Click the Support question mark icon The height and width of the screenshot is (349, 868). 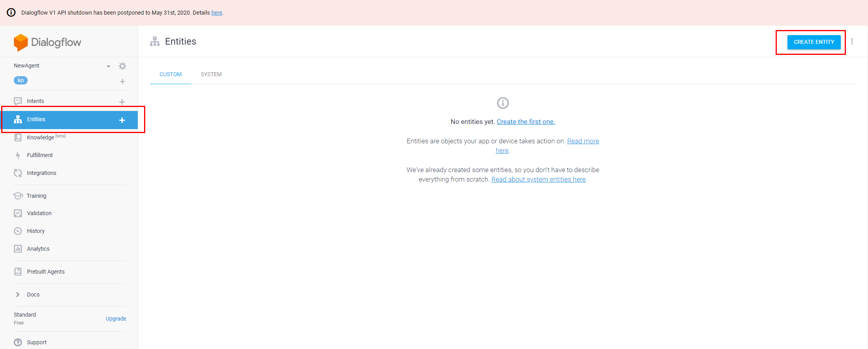point(18,342)
